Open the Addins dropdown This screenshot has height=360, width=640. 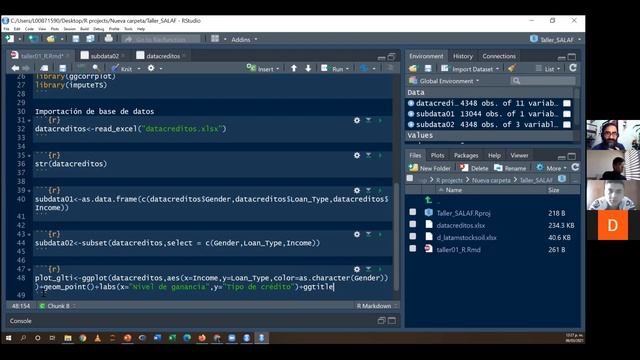tap(244, 39)
